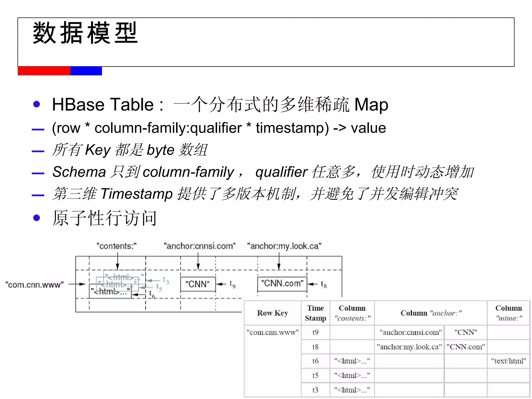
Task: Click the Timestamp multi-version line
Action: coord(255,194)
